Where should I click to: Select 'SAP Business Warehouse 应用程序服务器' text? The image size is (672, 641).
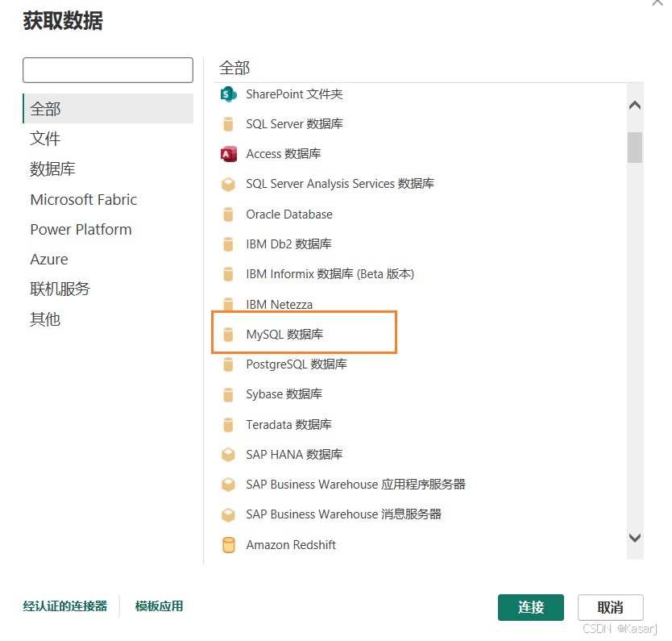click(x=355, y=485)
